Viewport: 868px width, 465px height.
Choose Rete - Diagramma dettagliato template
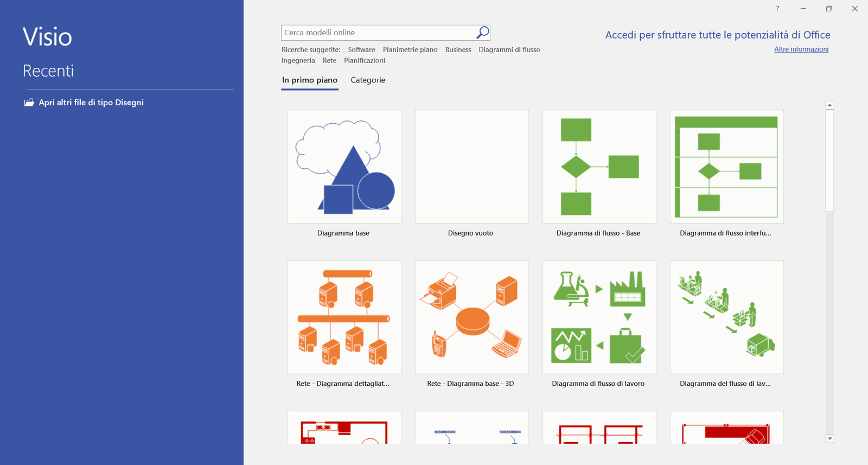[x=344, y=317]
